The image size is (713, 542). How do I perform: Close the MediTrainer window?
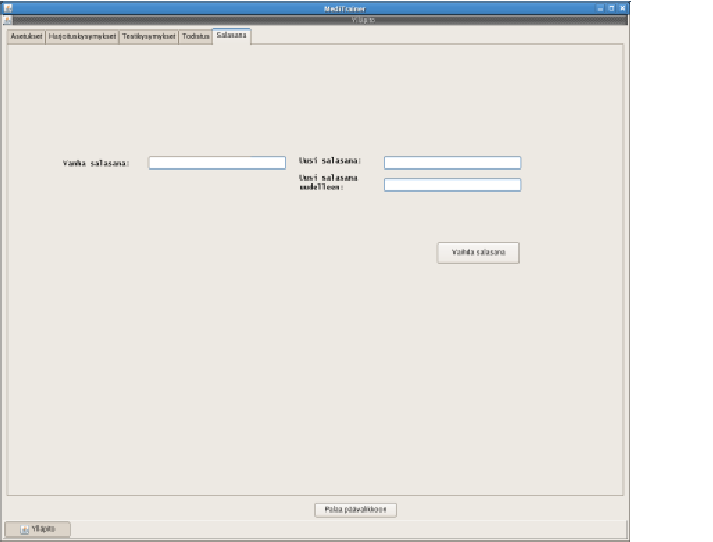623,8
